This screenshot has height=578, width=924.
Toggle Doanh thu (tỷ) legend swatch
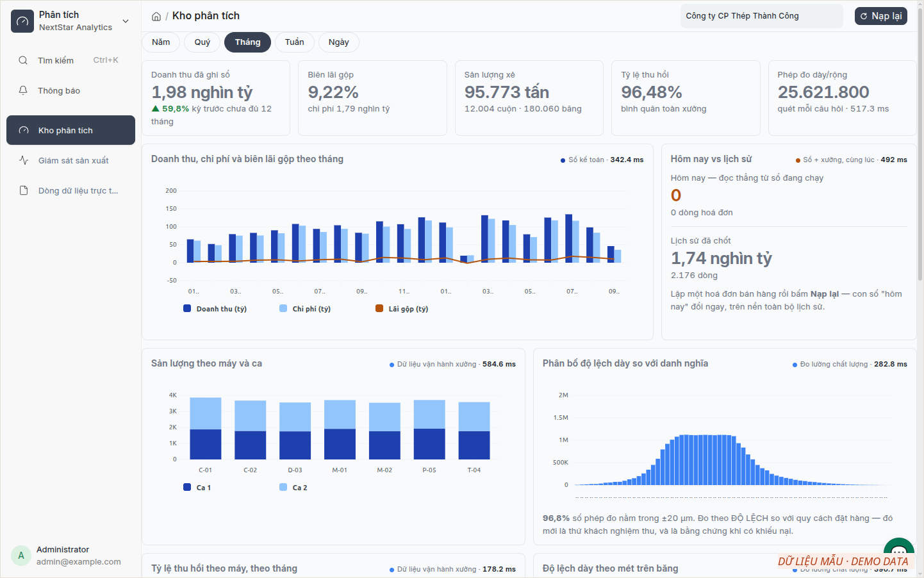187,308
